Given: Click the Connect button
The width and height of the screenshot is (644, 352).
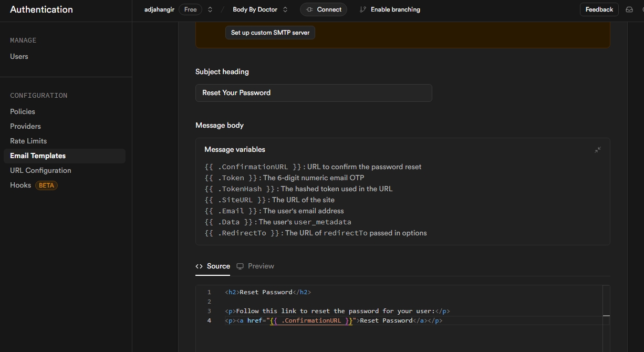Looking at the screenshot, I should (323, 9).
